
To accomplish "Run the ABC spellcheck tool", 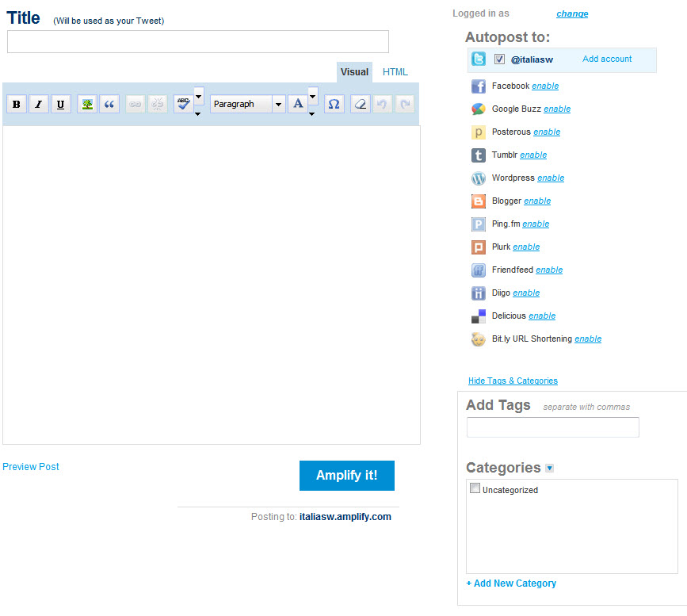I will click(184, 105).
